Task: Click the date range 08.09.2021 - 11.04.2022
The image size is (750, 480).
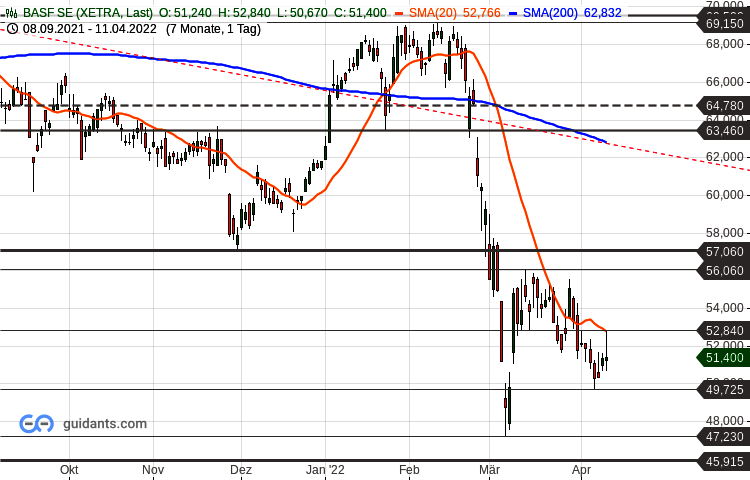Action: click(x=89, y=29)
